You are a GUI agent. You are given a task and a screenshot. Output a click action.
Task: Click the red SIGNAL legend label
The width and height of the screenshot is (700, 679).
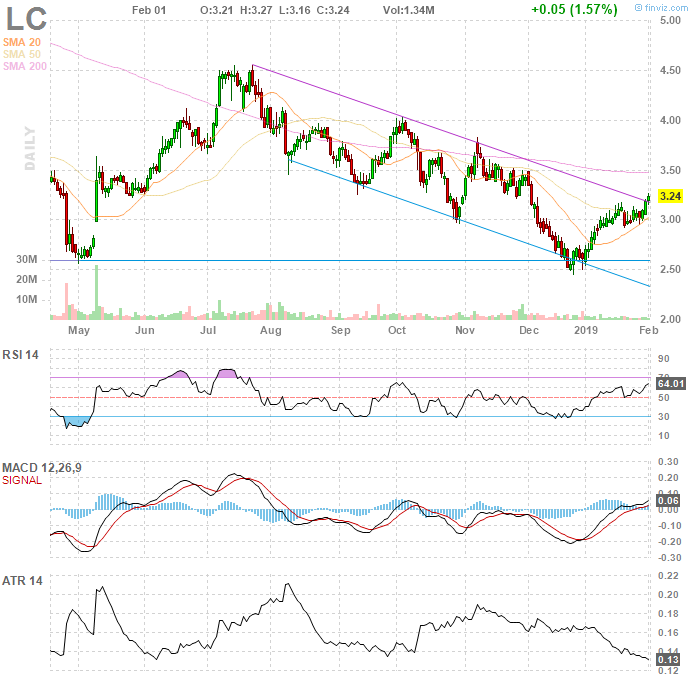click(x=22, y=481)
